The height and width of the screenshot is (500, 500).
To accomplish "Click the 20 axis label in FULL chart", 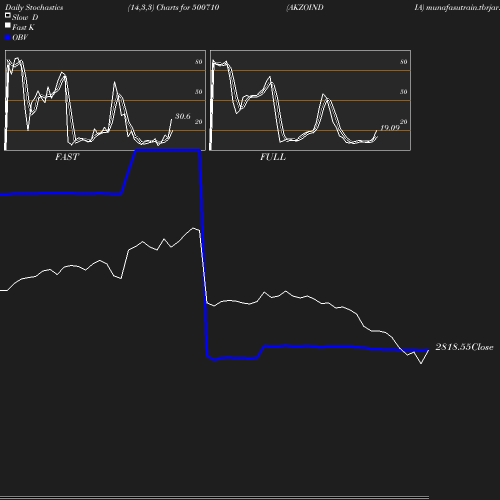I will (404, 122).
